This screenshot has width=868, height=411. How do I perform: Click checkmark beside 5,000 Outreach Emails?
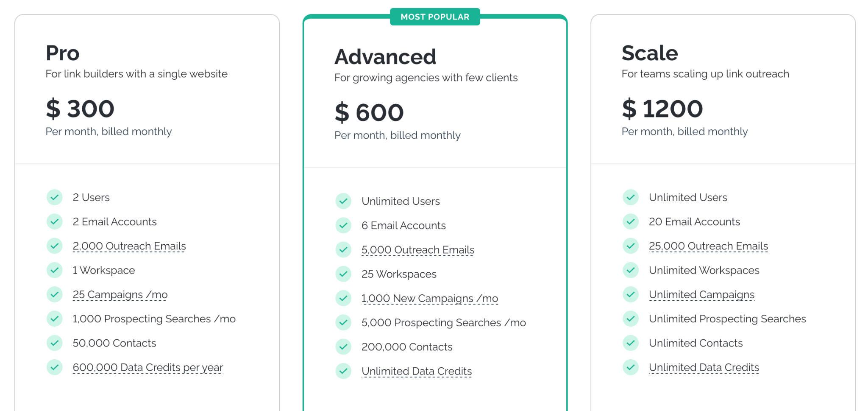pyautogui.click(x=343, y=250)
